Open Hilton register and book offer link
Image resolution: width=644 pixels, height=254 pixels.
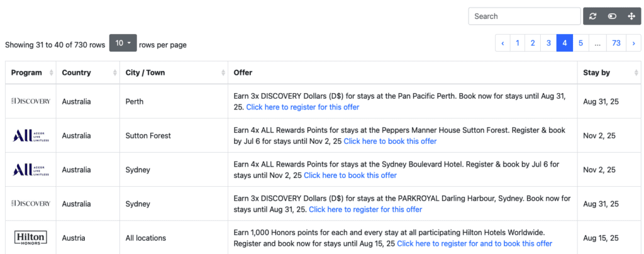[x=474, y=244]
